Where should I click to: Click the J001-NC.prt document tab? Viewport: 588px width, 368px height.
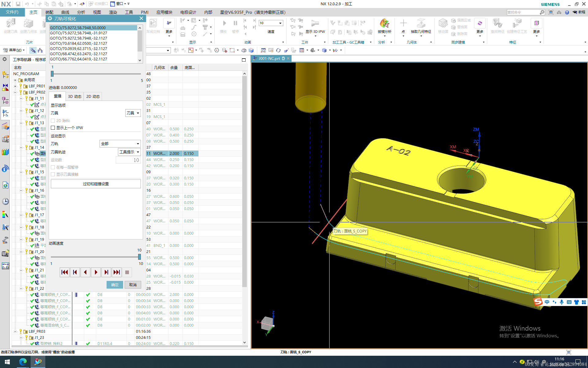click(x=269, y=58)
